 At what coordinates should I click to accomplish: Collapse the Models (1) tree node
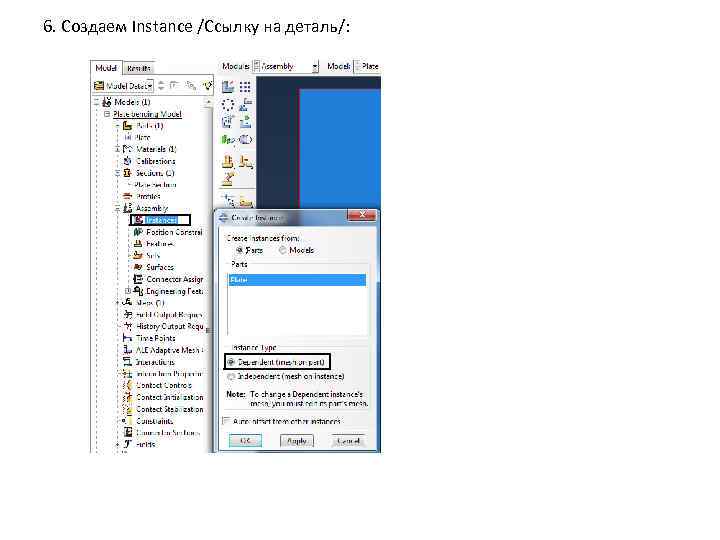coord(96,102)
